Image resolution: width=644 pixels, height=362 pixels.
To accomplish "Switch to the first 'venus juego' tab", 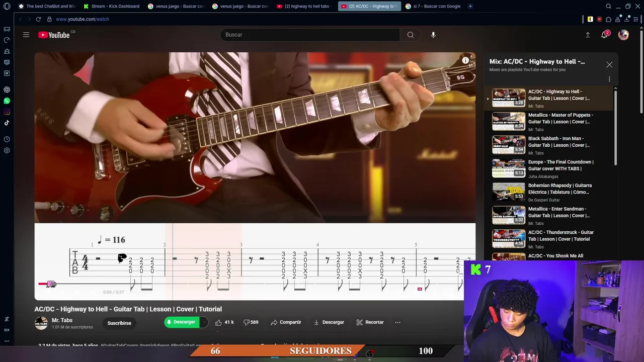I will 176,6.
